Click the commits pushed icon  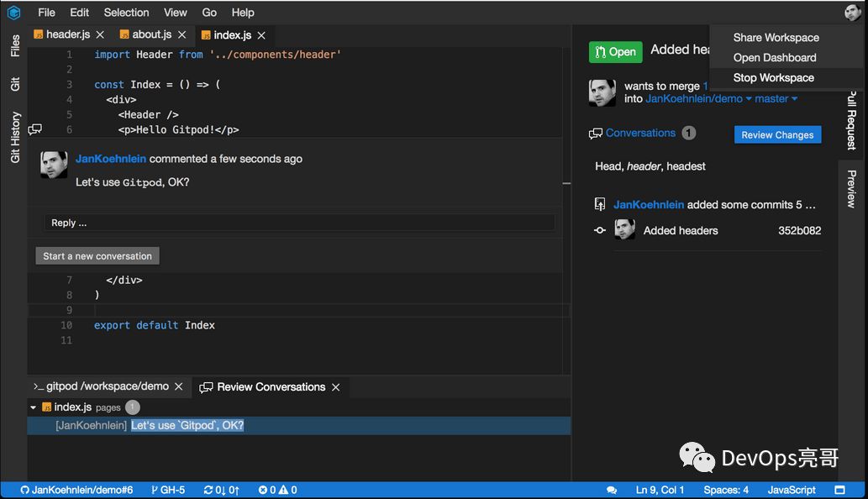click(599, 204)
